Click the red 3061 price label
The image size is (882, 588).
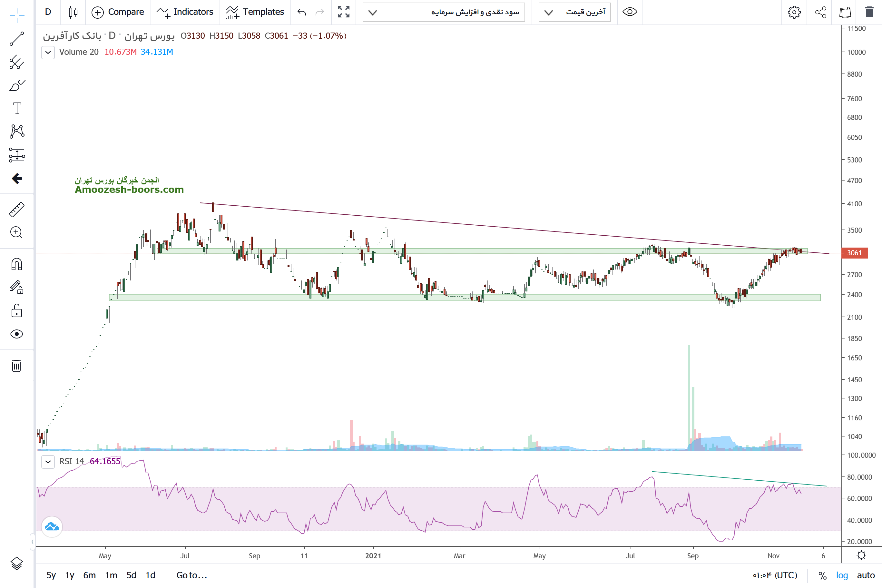tap(854, 253)
